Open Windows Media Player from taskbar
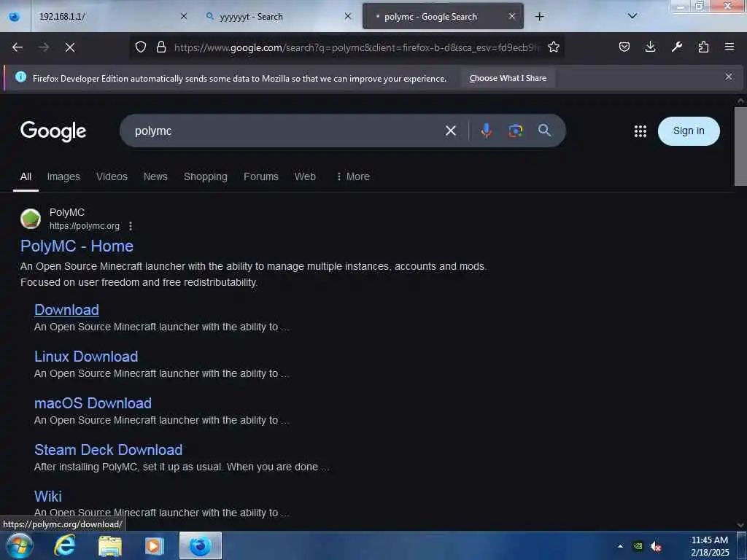Viewport: 747px width, 560px height. [155, 546]
